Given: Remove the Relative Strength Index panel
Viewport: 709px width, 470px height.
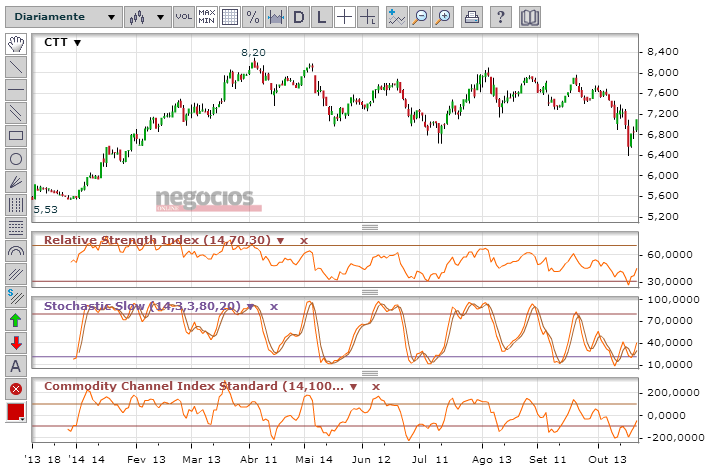Looking at the screenshot, I should (304, 241).
